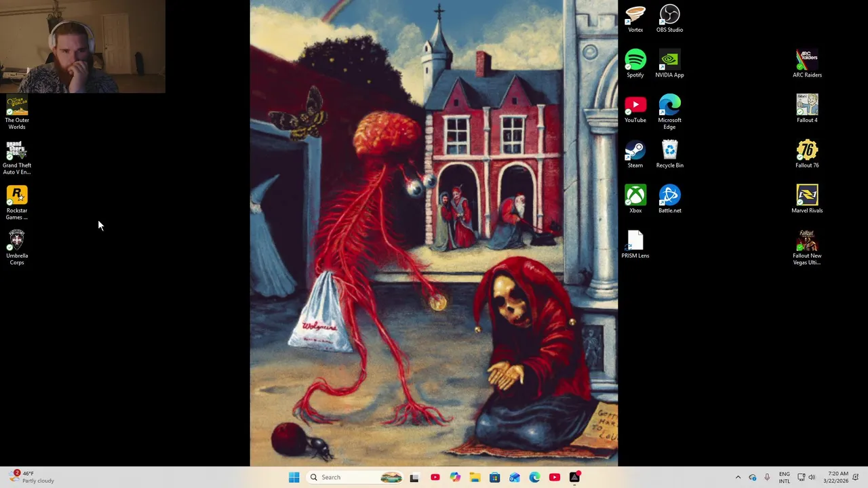This screenshot has height=488, width=868.
Task: Click the microphone tray icon
Action: tap(767, 477)
